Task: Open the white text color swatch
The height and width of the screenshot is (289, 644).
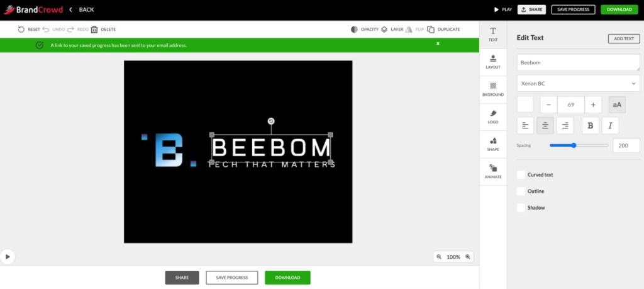Action: tap(525, 105)
